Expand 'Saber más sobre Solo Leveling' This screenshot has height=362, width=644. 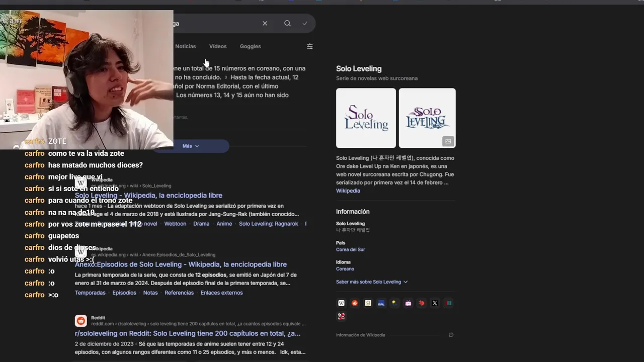point(372,282)
